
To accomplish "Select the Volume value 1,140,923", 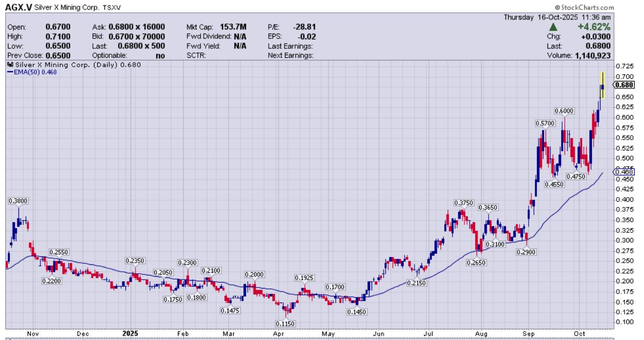I will [x=593, y=55].
